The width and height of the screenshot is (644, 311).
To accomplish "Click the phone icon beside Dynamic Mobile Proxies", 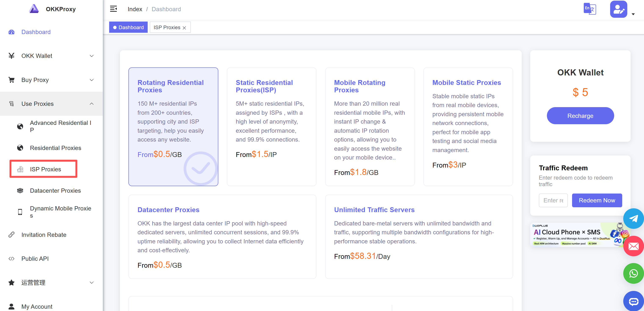I will tap(20, 212).
